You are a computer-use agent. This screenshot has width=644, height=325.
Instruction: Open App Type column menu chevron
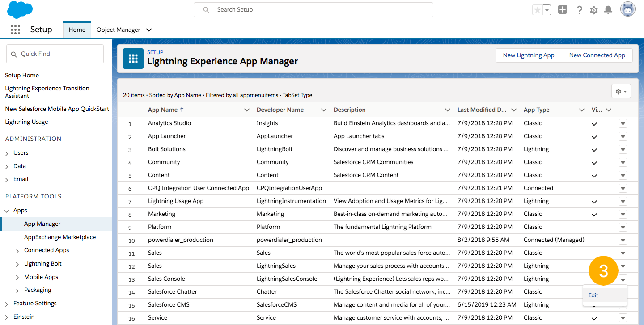tap(581, 110)
